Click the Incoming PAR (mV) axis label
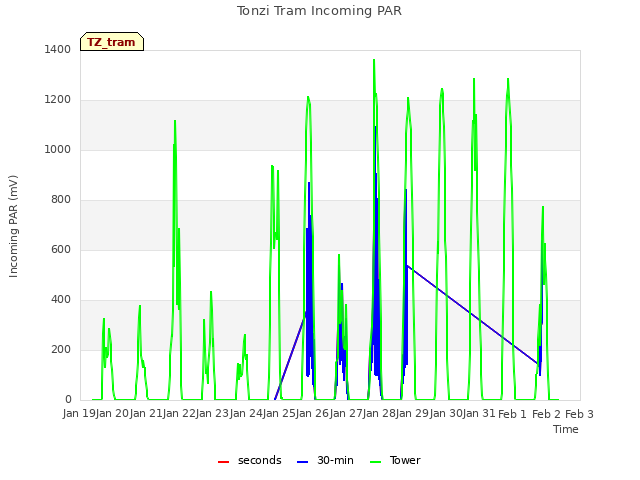 pyautogui.click(x=13, y=226)
